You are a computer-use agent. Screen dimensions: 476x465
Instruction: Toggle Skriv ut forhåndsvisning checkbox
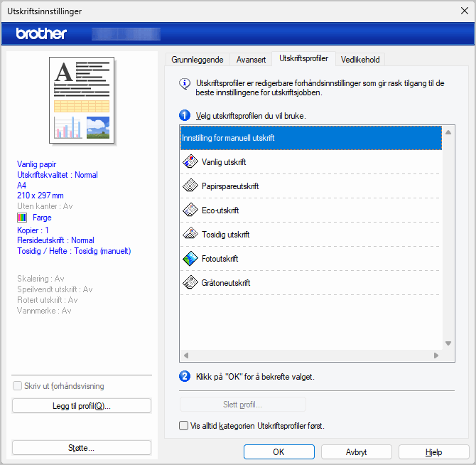click(x=18, y=386)
